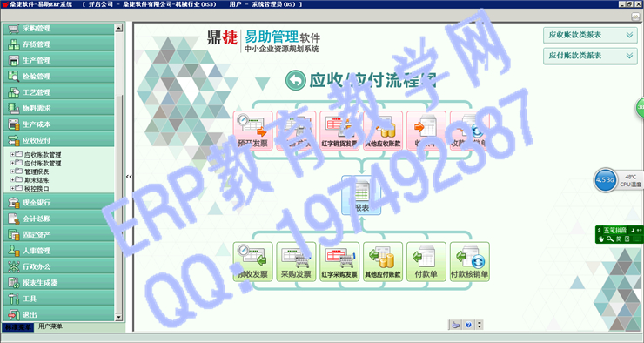Viewport: 644px width, 343px height.
Task: Open the 其他应收账款 icon
Action: pyautogui.click(x=383, y=131)
